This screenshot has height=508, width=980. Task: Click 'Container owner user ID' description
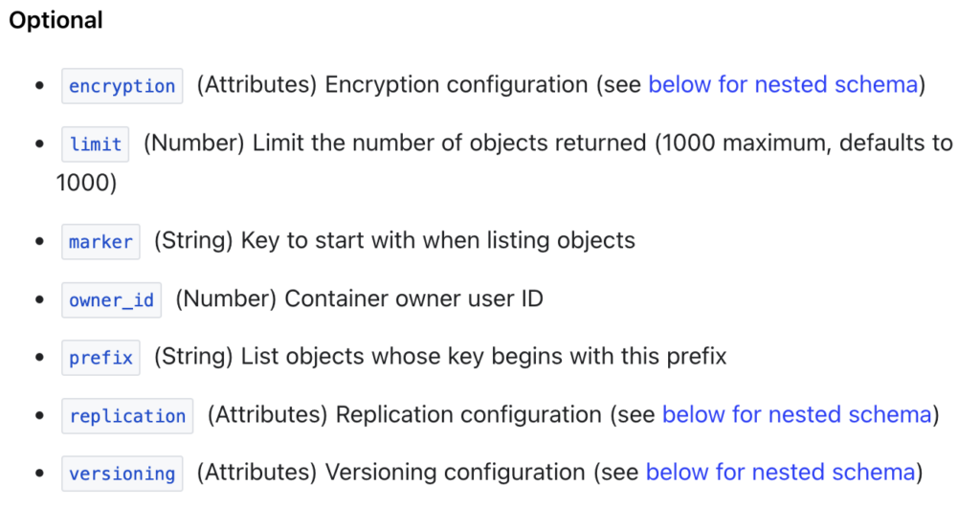pos(413,298)
